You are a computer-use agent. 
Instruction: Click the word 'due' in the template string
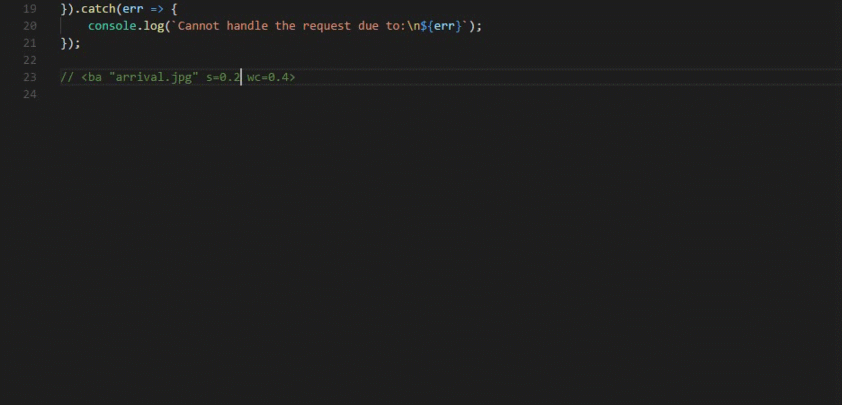click(x=368, y=26)
